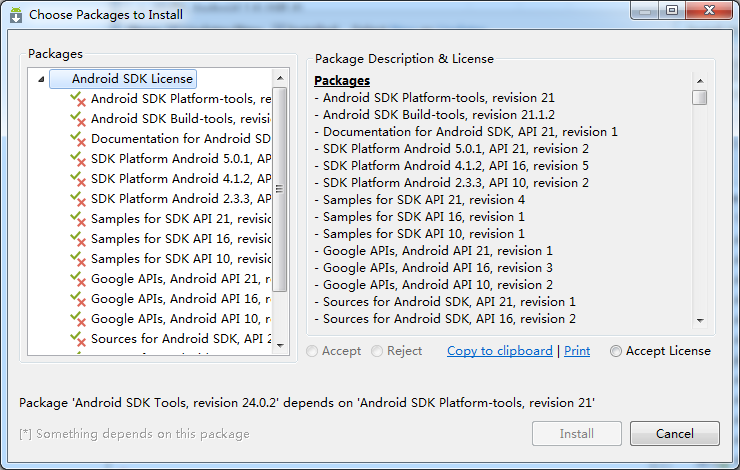Image resolution: width=740 pixels, height=470 pixels.
Task: Select Documentation for Android SDK tree item
Action: pyautogui.click(x=181, y=139)
